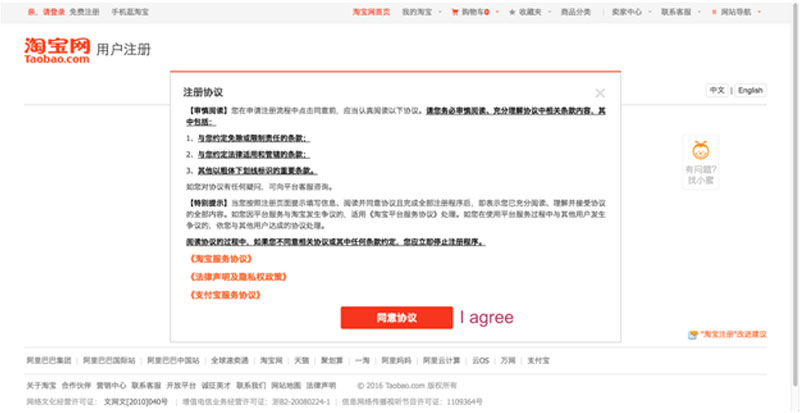Click the Taobao.com logo
This screenshot has width=800, height=413.
pos(57,50)
